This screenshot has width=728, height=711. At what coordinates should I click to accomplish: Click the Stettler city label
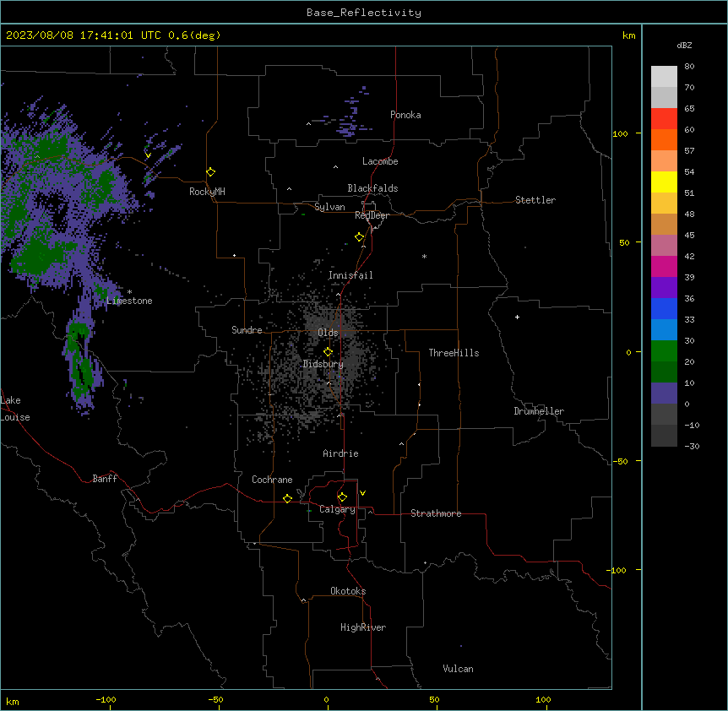[x=535, y=200]
